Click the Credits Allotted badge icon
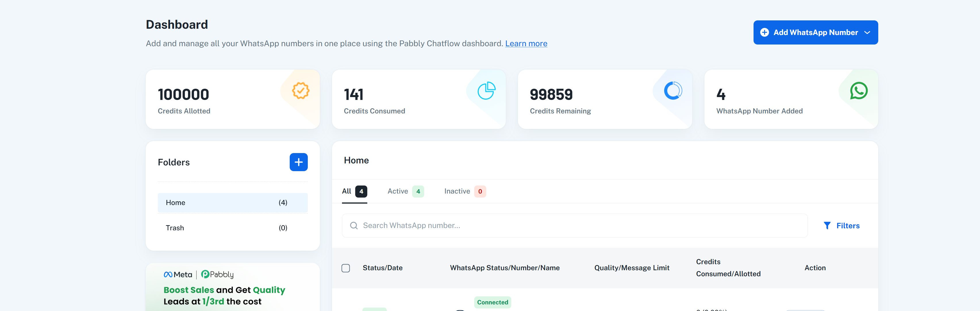 [301, 91]
